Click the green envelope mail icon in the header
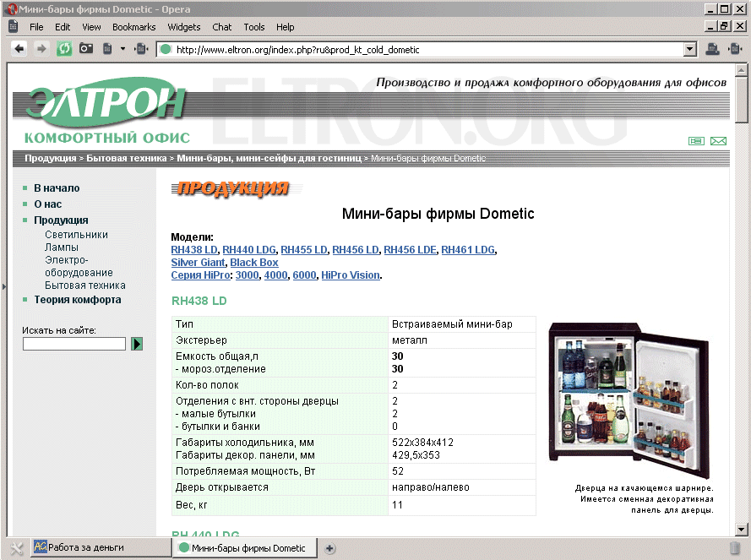 pyautogui.click(x=718, y=141)
